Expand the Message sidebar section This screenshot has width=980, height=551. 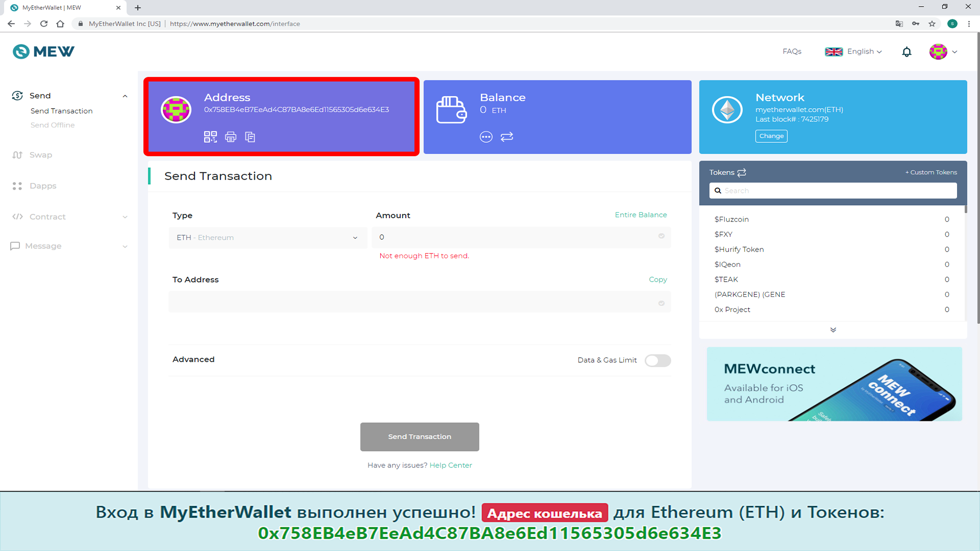pos(125,246)
